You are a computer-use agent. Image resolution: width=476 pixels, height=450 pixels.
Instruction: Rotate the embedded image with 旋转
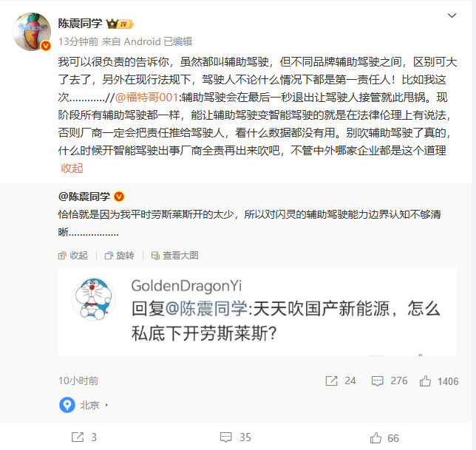click(119, 256)
